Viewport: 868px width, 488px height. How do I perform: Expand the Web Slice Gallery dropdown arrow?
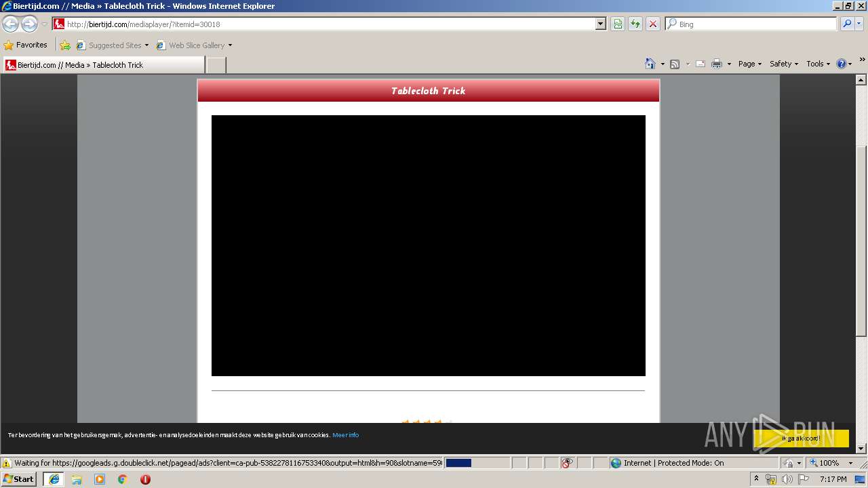230,45
